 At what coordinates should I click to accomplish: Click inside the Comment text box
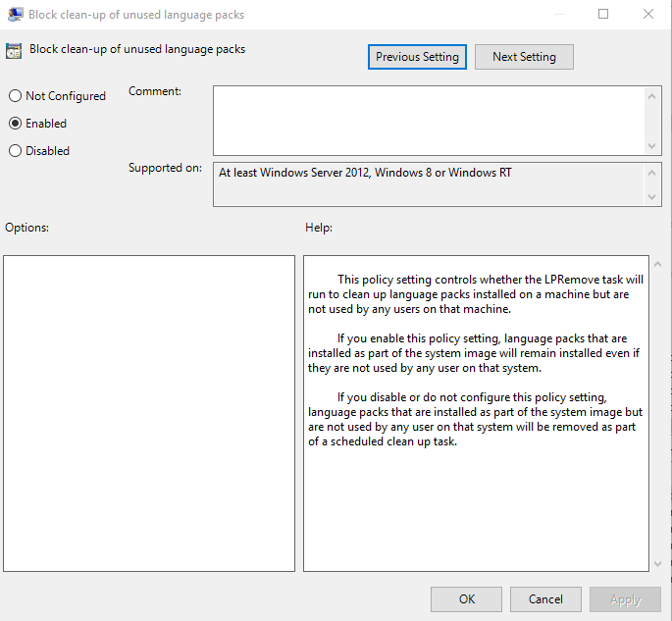point(429,121)
